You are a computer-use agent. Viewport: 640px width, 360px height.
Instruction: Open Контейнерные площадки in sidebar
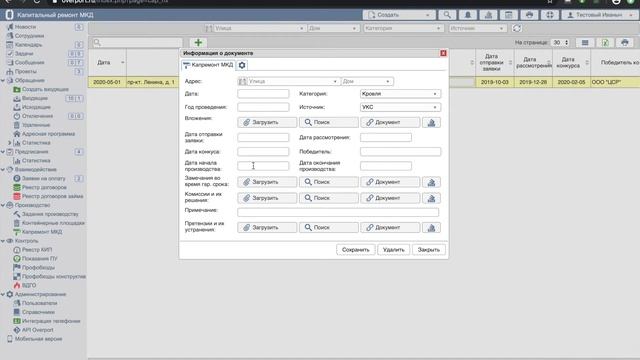(53, 223)
